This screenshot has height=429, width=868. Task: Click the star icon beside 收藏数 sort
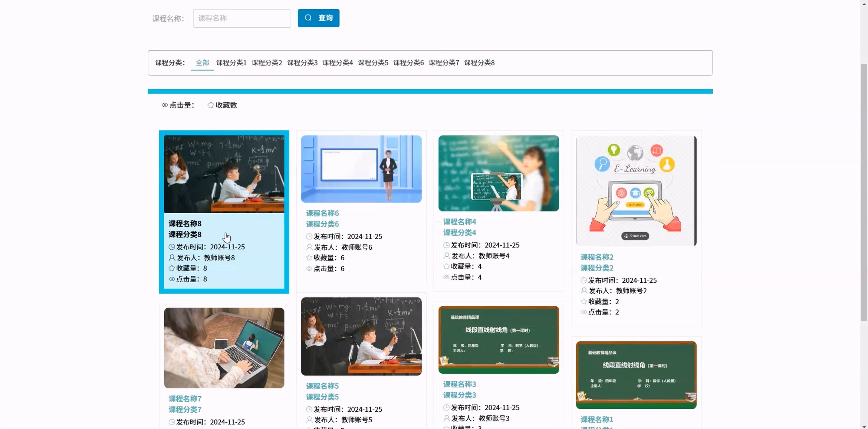(x=211, y=105)
